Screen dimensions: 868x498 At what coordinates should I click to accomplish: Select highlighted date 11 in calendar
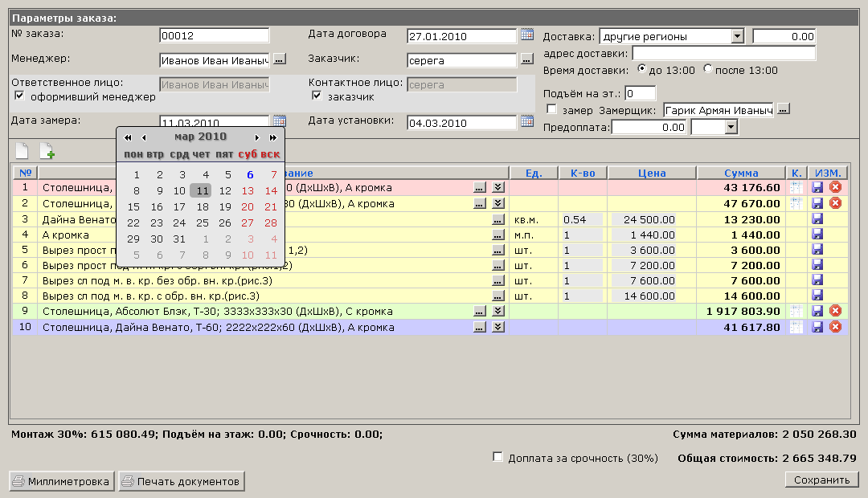click(x=203, y=191)
